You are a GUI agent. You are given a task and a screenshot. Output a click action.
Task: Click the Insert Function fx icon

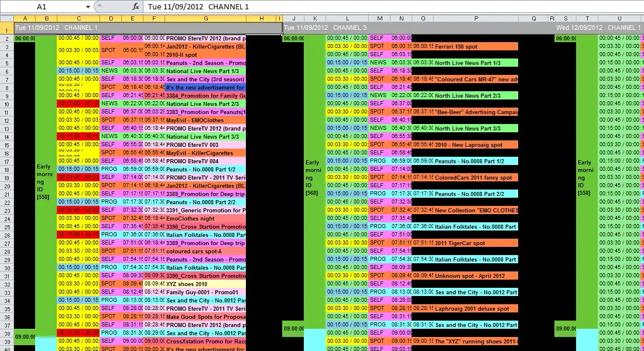(136, 6)
